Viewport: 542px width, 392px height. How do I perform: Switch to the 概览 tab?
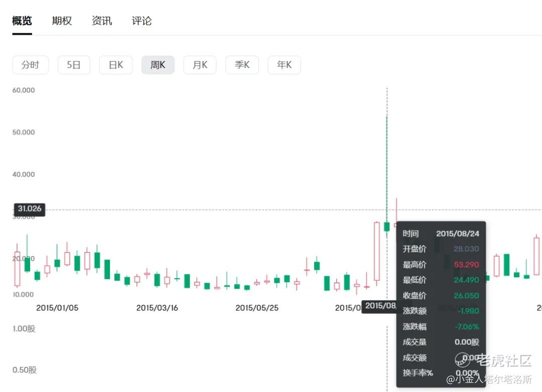(22, 21)
